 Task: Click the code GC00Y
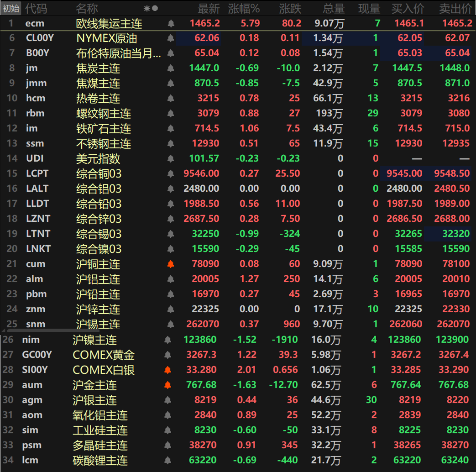click(x=37, y=355)
